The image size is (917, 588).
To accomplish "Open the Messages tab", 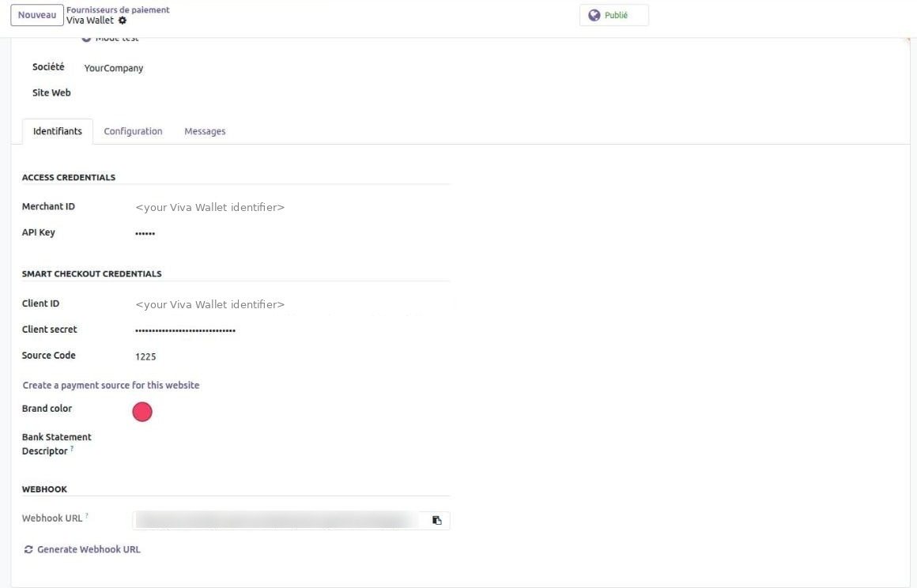I will click(x=205, y=131).
